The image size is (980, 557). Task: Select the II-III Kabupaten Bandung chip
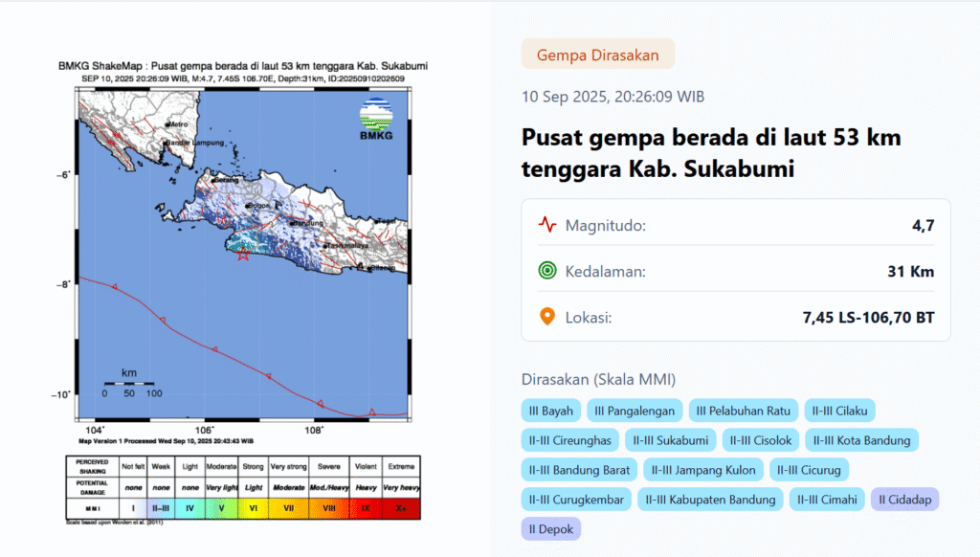pos(710,500)
